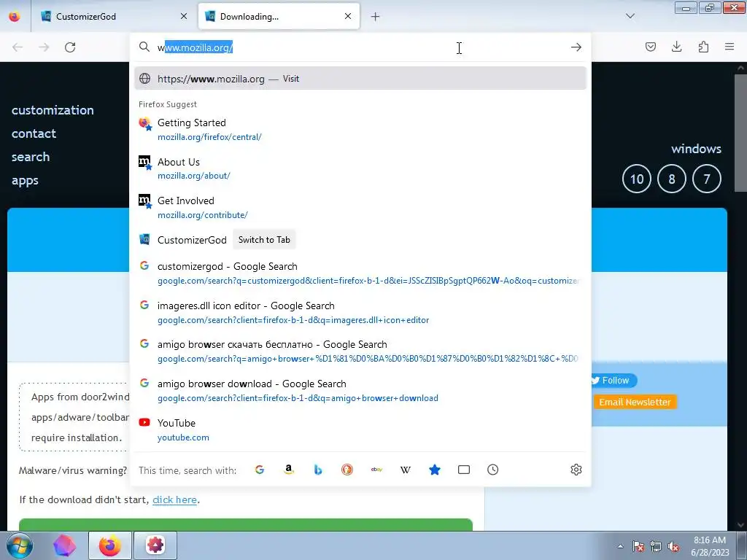Viewport: 747px width, 560px height.
Task: Select Windows 10 circle button
Action: [637, 179]
